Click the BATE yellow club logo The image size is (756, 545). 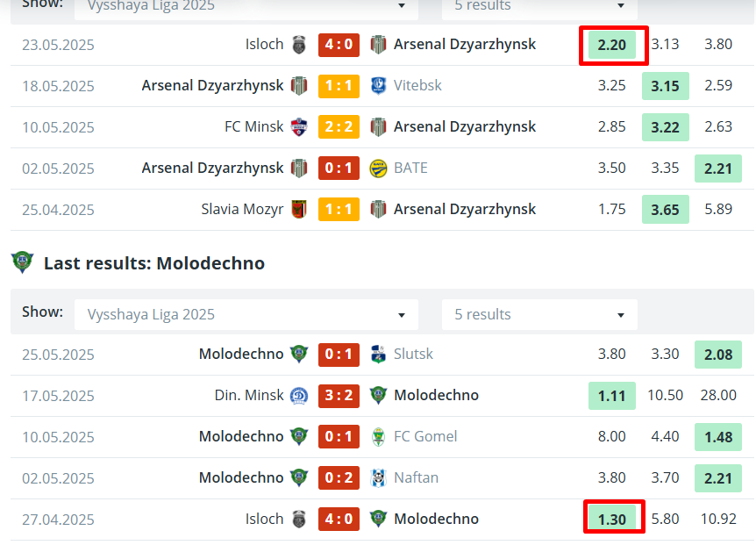click(379, 169)
